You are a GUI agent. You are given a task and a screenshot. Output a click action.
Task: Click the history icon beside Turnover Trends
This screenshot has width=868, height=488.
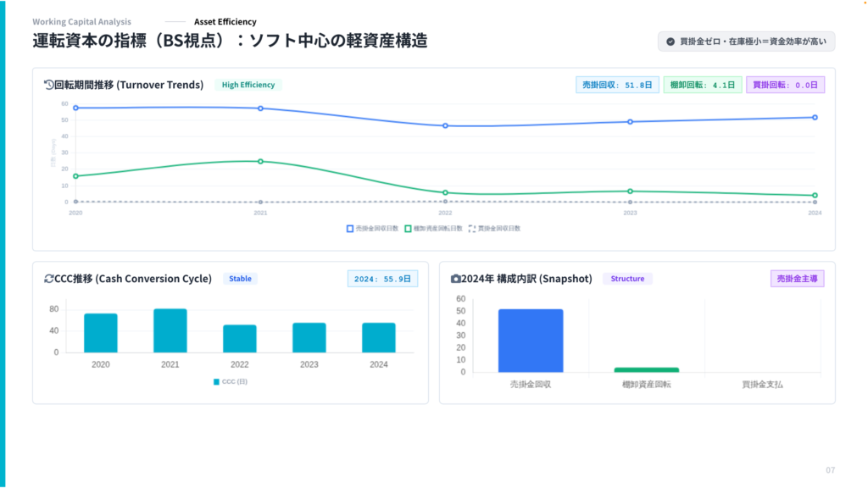(48, 85)
